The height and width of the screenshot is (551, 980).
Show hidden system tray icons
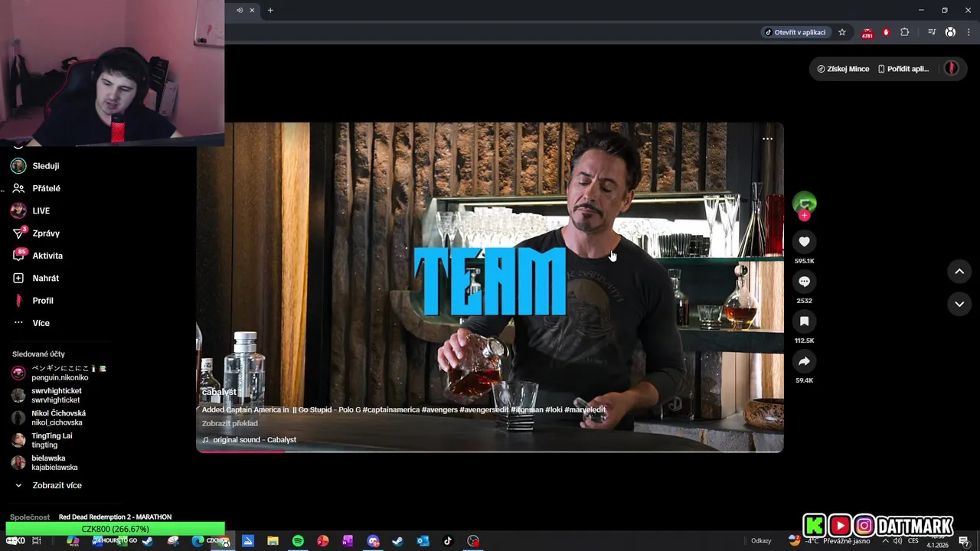pos(886,541)
